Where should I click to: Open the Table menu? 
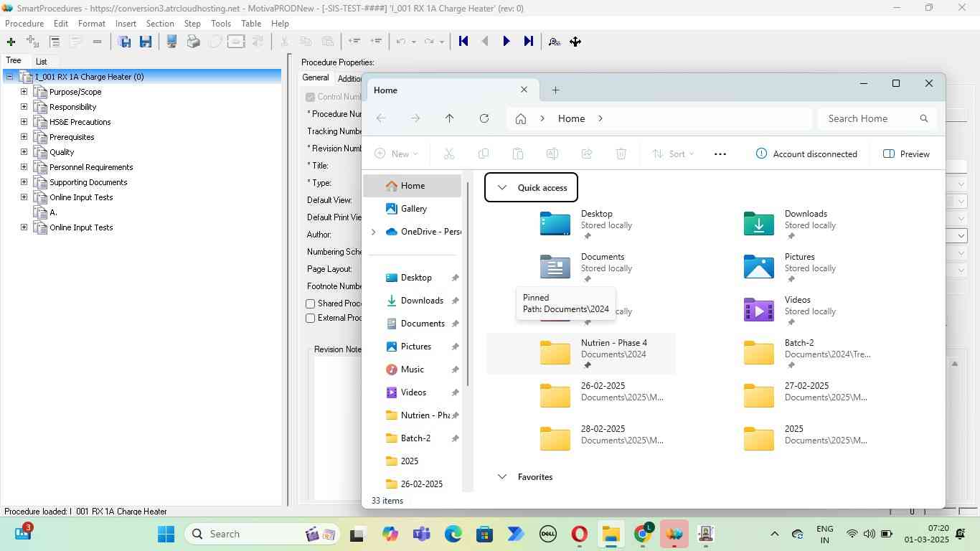pos(251,24)
